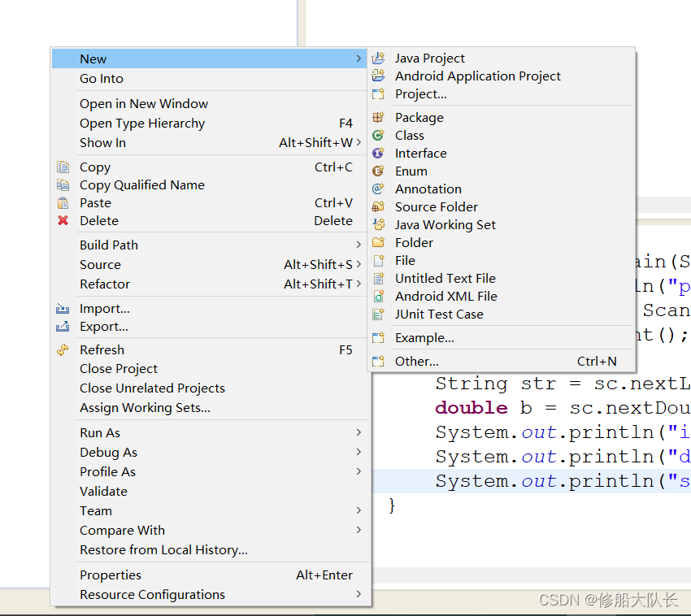691x616 pixels.
Task: Click the JUnit Test Case label
Action: point(439,315)
